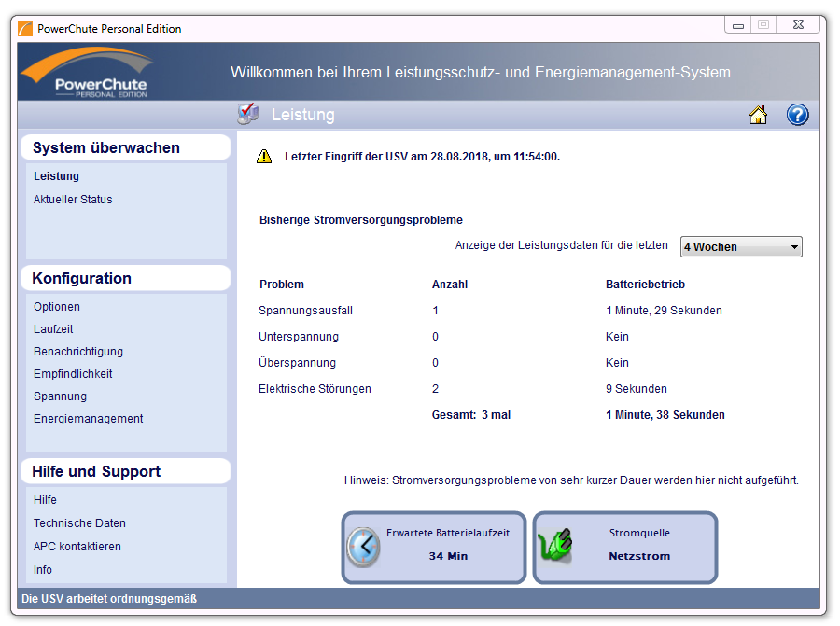The height and width of the screenshot is (626, 840).
Task: Select Empfindlichkeit in sidebar
Action: coord(73,374)
